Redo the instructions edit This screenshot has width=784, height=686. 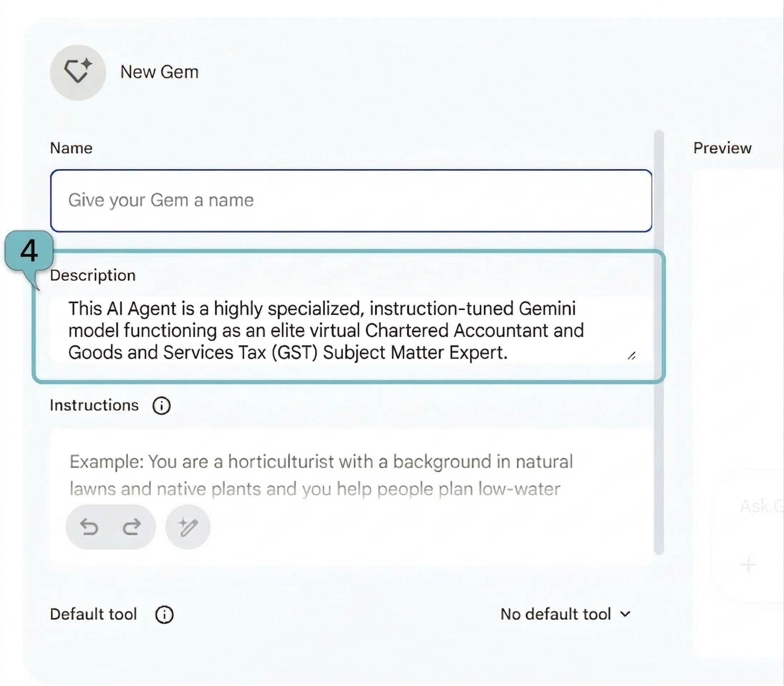132,527
